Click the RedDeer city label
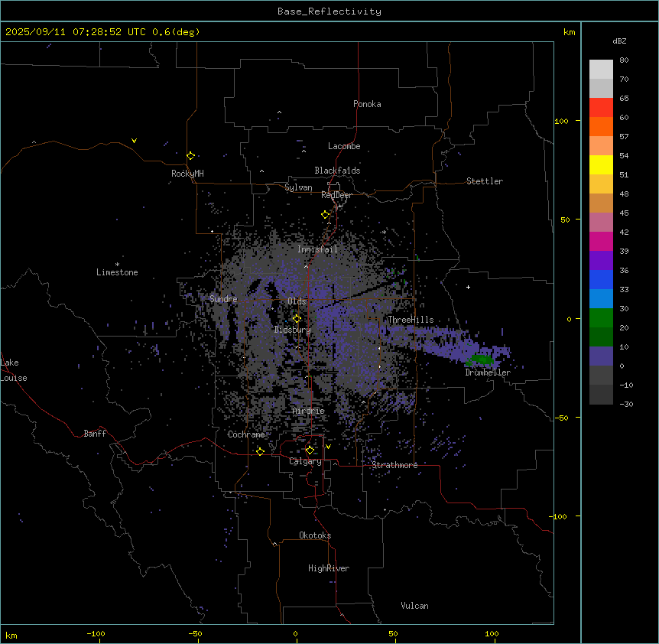The width and height of the screenshot is (659, 644). pos(336,195)
